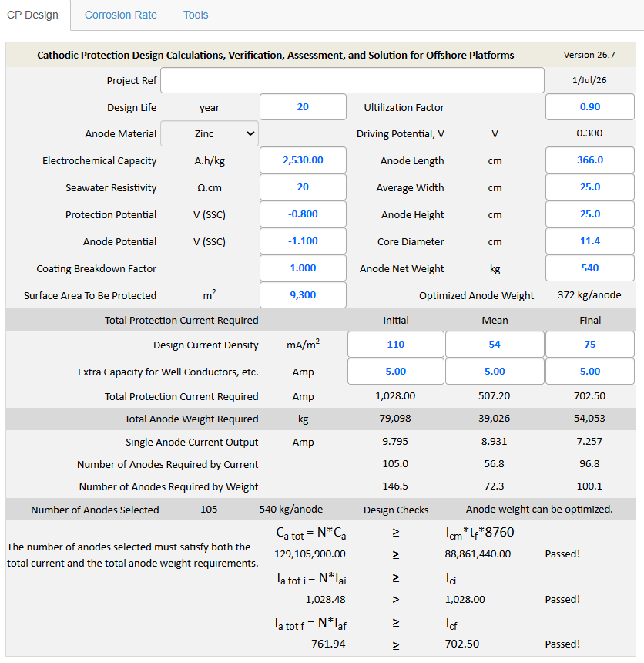The height and width of the screenshot is (663, 644).
Task: Click the Final Extra Capacity Amp field
Action: click(x=590, y=372)
